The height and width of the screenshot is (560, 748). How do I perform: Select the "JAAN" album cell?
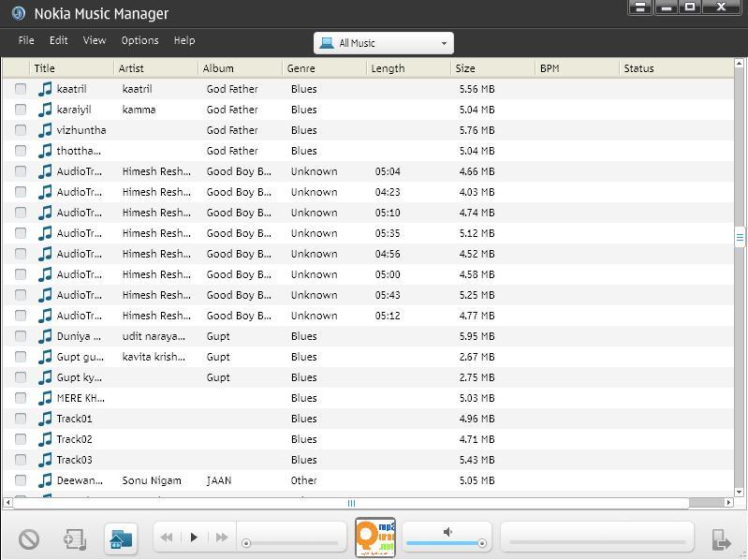click(219, 480)
